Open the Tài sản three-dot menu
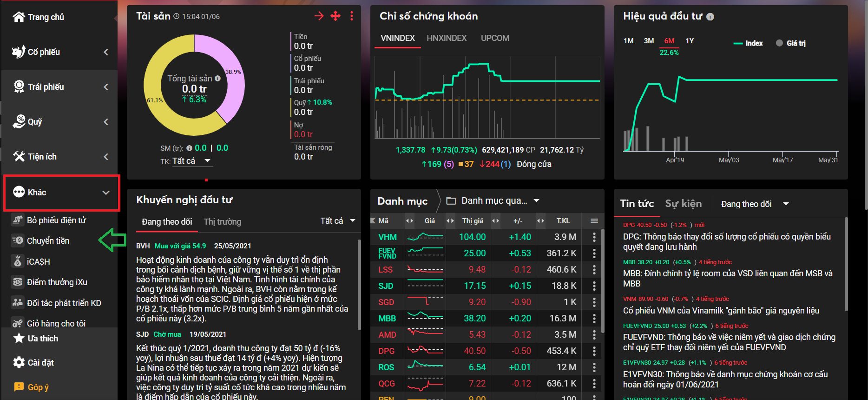Image resolution: width=868 pixels, height=400 pixels. 352,16
